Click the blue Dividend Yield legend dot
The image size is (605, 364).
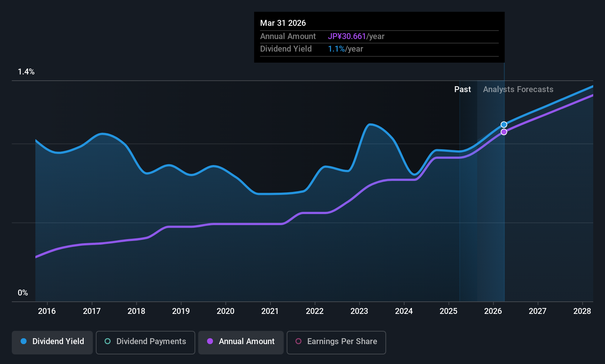click(24, 341)
